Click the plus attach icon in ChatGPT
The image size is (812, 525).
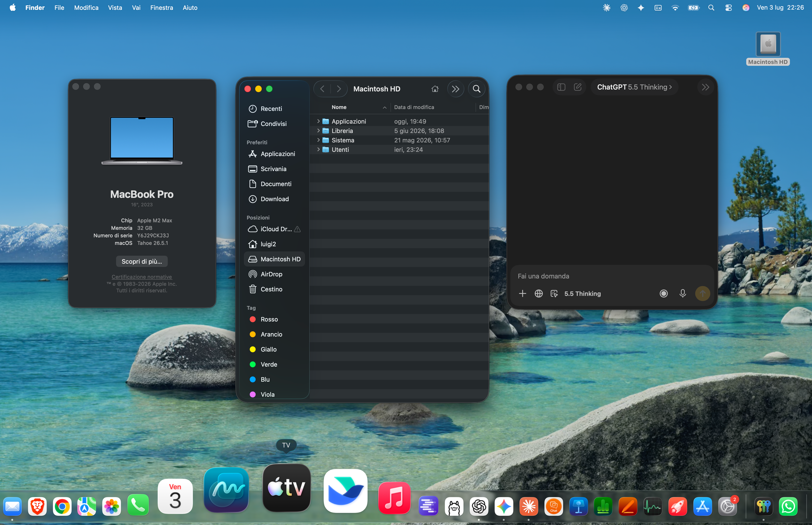coord(522,294)
